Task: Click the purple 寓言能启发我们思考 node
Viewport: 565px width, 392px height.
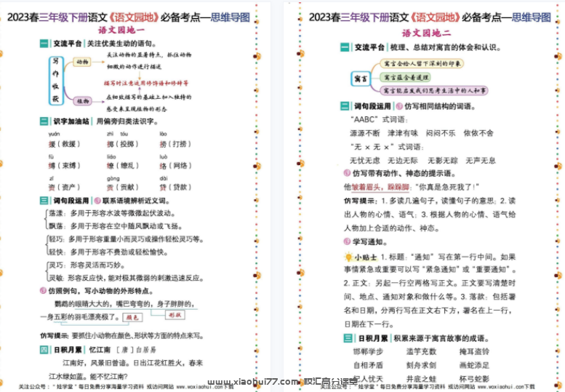Action: [434, 90]
